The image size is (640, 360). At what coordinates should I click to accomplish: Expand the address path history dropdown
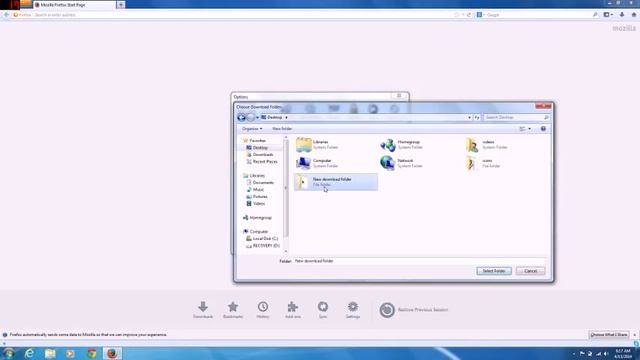469,118
